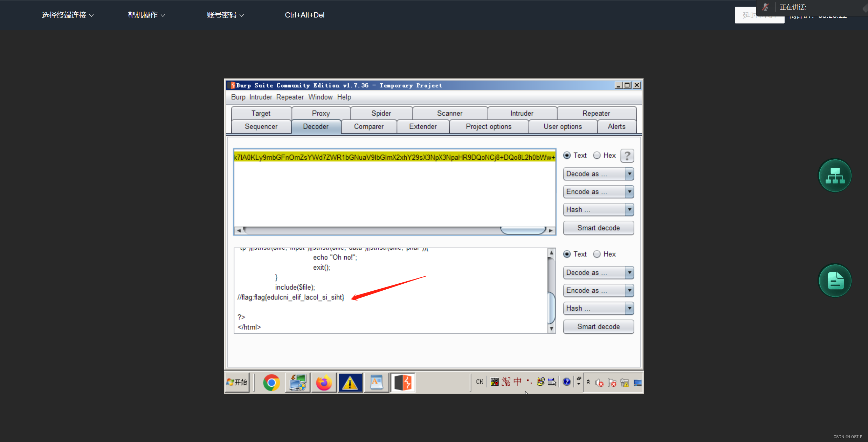Viewport: 868px width, 442px height.
Task: Click upper panel Smart decode button
Action: pos(598,228)
